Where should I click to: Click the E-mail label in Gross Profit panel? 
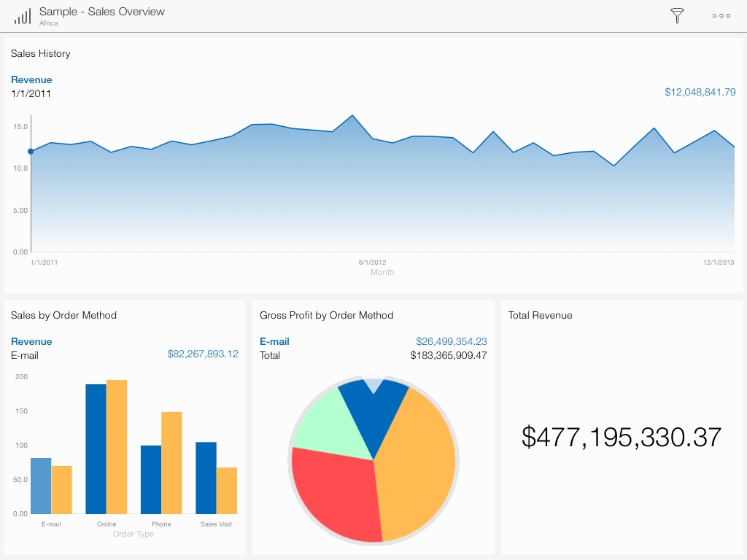(274, 341)
